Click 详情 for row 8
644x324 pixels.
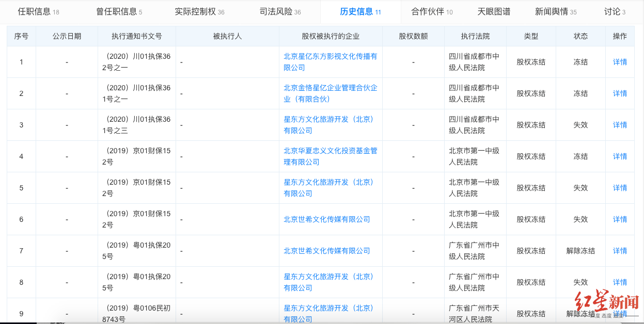coord(620,282)
